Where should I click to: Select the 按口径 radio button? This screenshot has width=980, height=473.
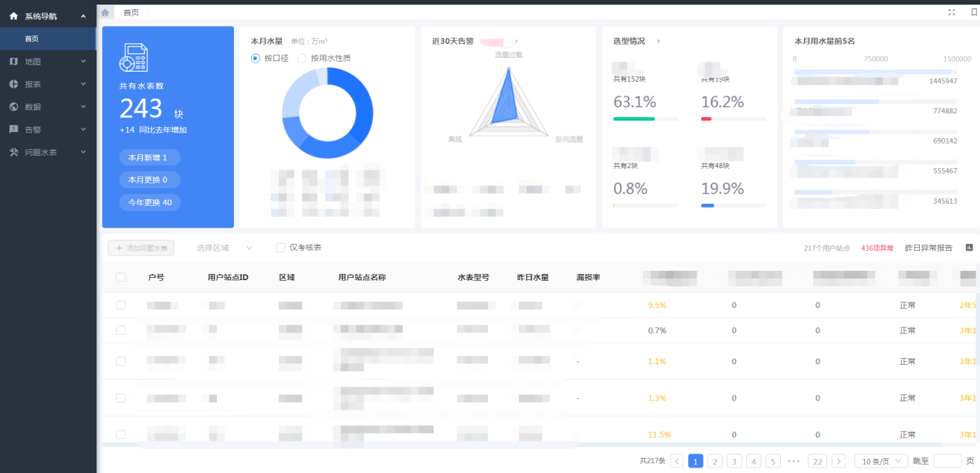tap(256, 58)
